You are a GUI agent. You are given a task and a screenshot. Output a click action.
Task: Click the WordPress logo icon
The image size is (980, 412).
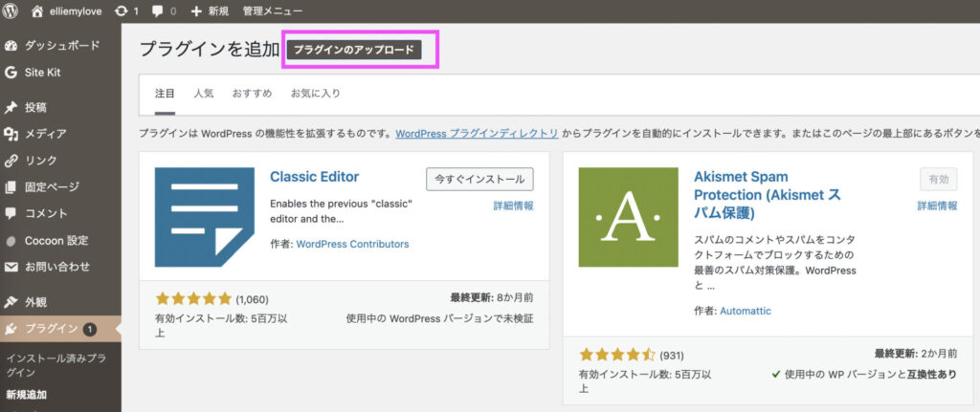click(11, 11)
